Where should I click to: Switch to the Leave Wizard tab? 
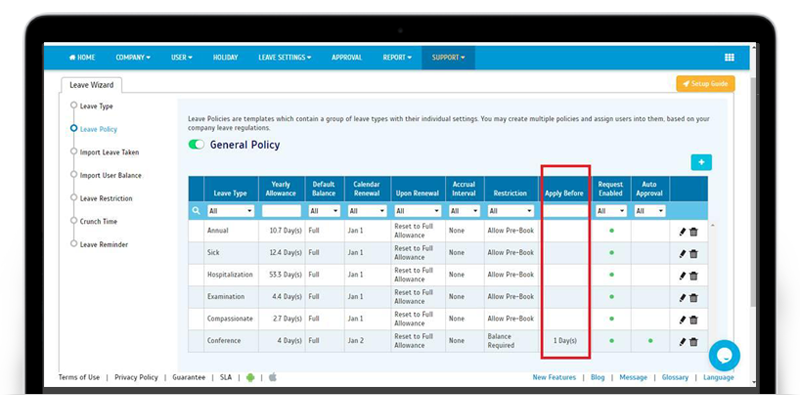point(91,85)
